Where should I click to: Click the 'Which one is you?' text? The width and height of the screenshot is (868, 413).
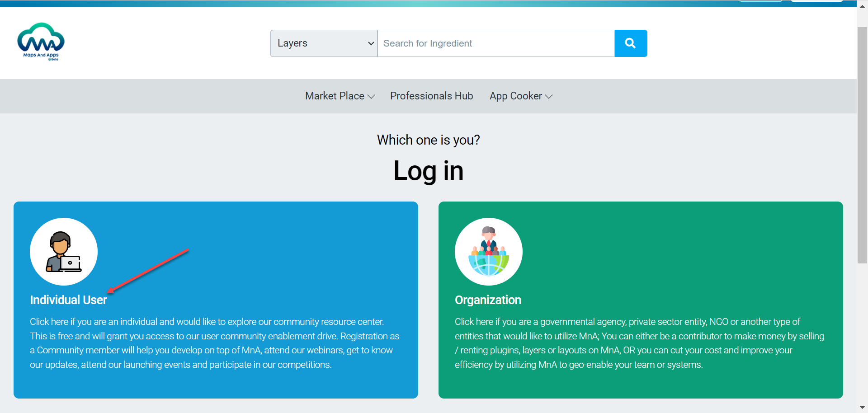429,140
